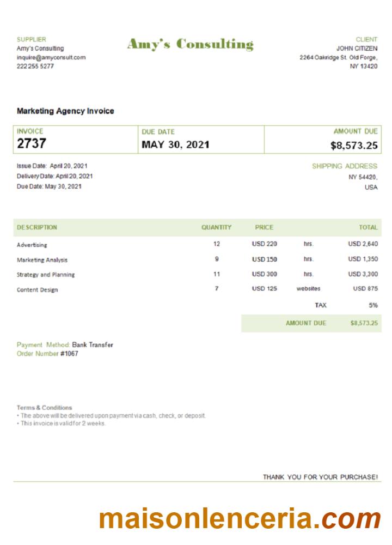Click the inquire@amyconsult.com email address

pyautogui.click(x=51, y=57)
